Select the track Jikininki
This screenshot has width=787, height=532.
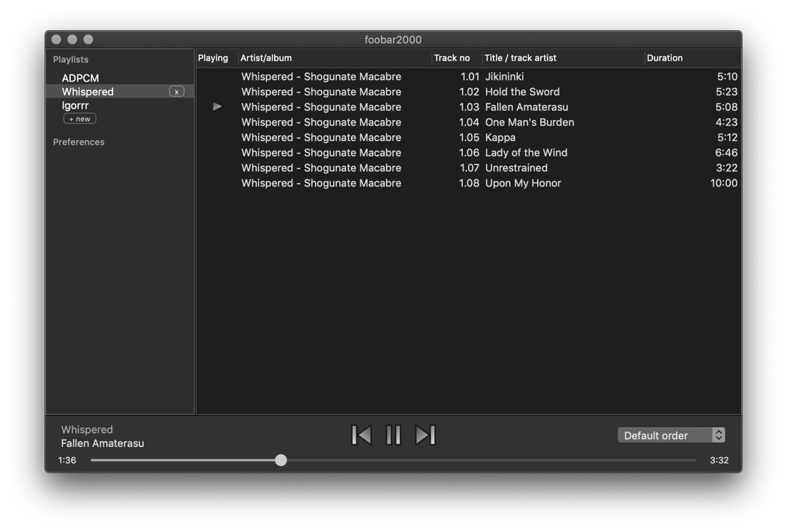point(504,77)
